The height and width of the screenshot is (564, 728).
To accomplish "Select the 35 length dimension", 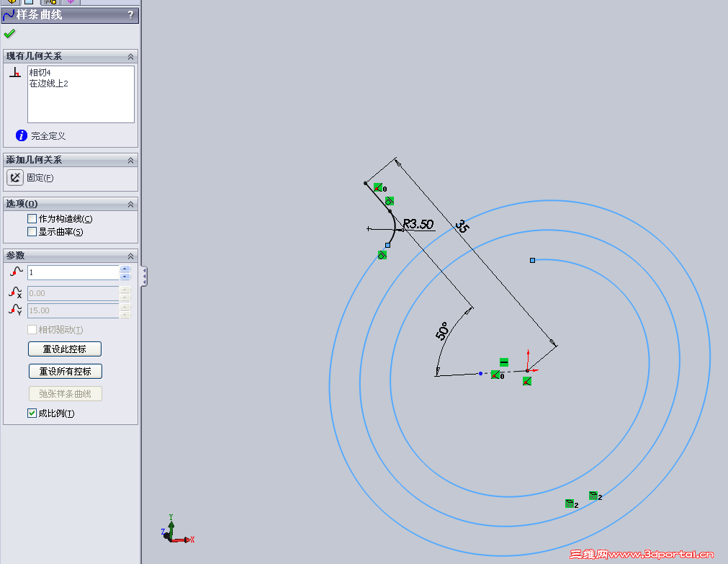I will click(x=462, y=225).
